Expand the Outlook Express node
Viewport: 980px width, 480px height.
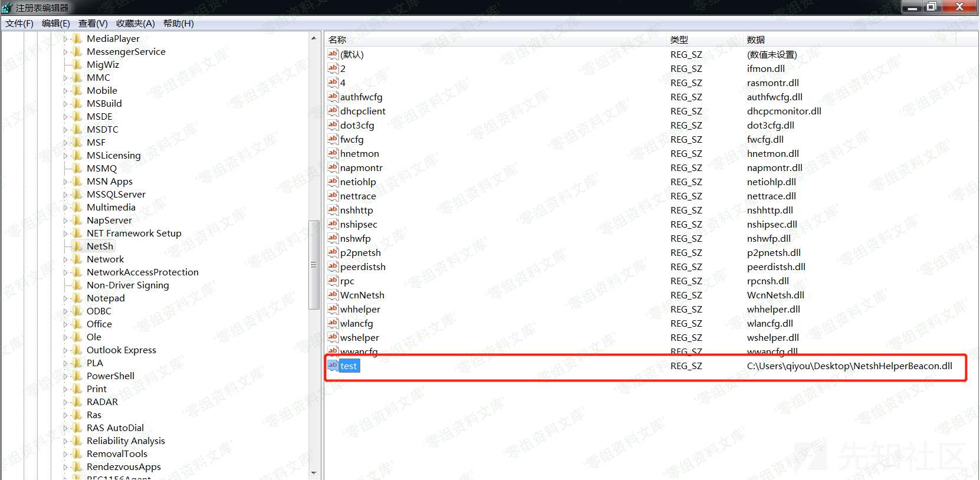[x=65, y=350]
